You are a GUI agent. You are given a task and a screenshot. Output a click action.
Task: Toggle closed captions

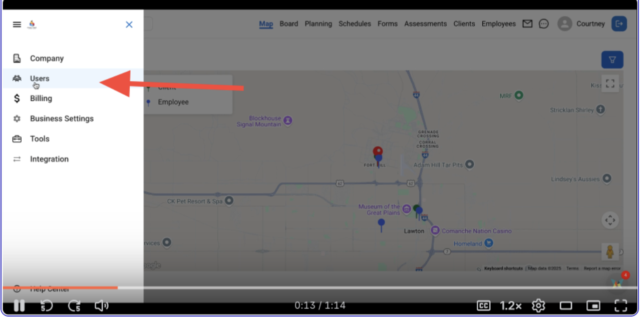[x=483, y=305]
